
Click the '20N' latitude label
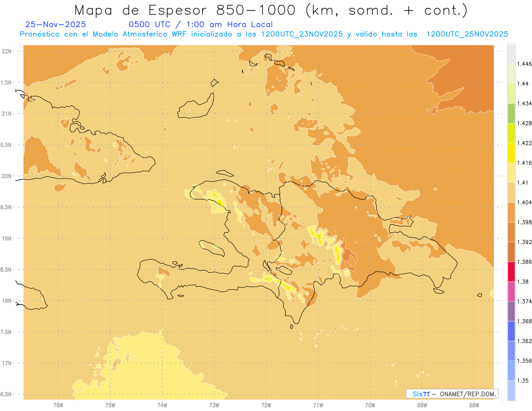(x=7, y=176)
